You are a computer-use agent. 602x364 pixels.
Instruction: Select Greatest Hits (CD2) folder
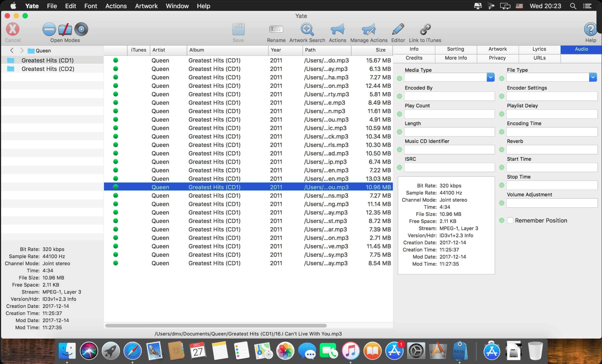(52, 69)
